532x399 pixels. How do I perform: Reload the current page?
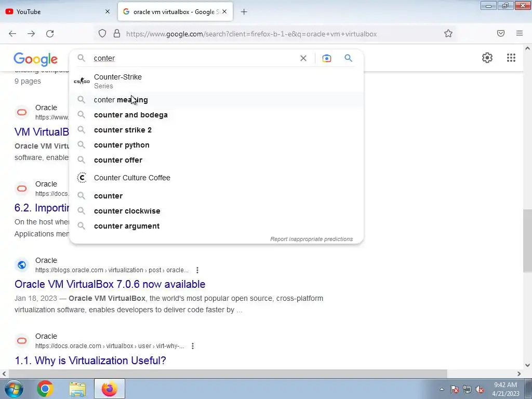point(50,34)
